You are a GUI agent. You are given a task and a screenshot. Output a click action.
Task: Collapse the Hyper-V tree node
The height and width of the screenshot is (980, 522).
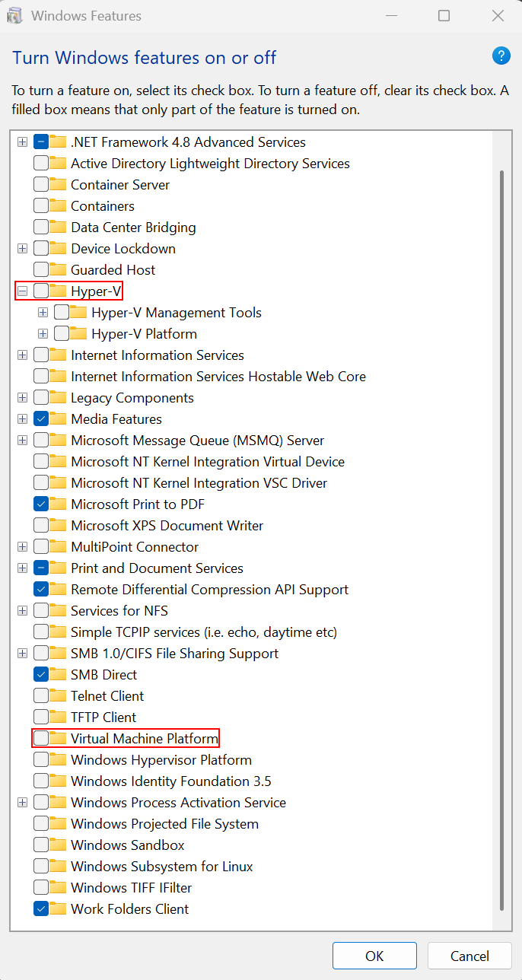(22, 291)
